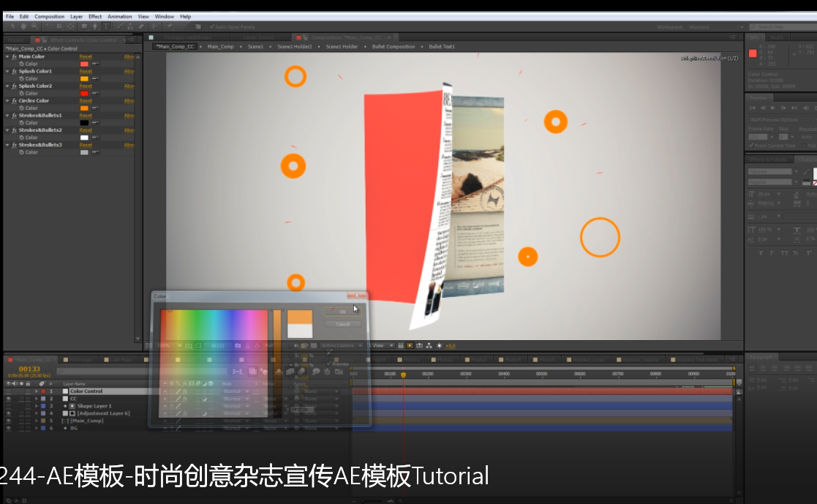Select the Selection arrow tool

pos(12,26)
